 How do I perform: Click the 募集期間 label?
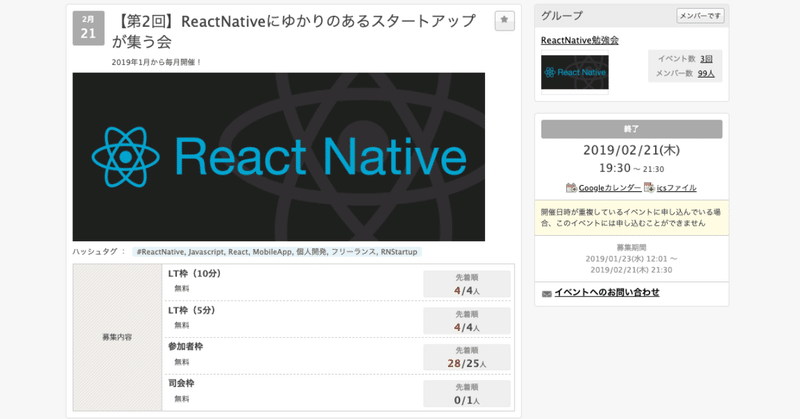click(632, 248)
